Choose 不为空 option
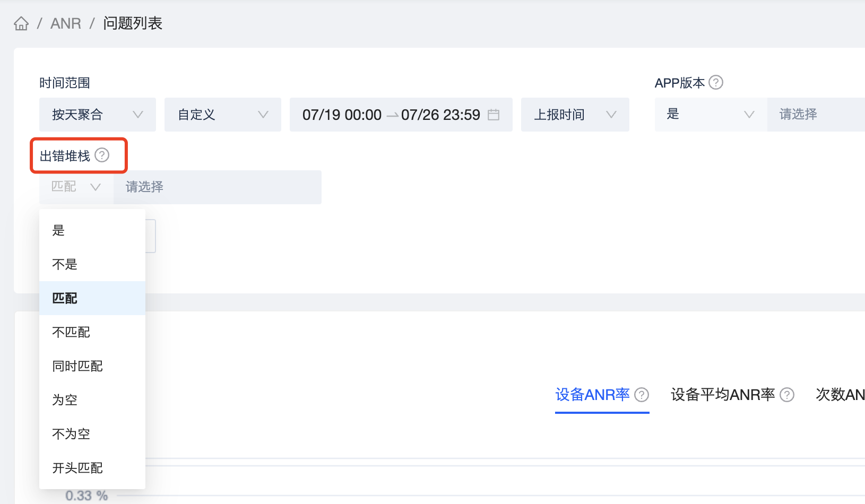 coord(92,434)
